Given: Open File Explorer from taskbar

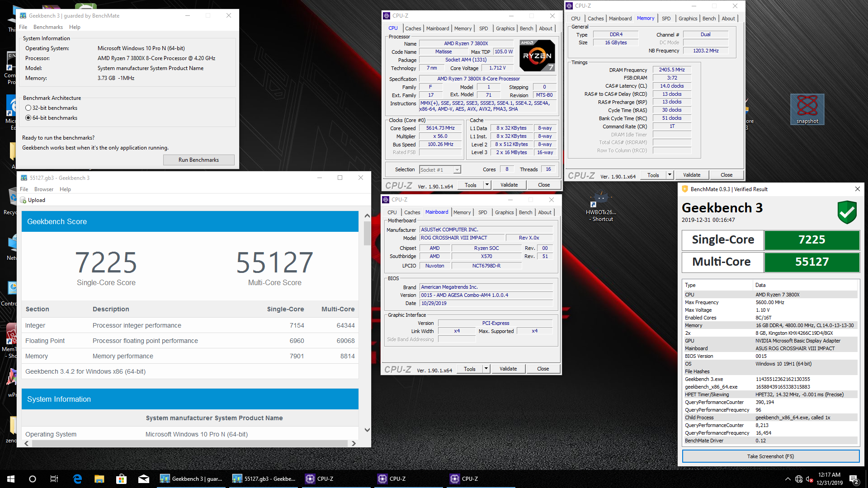Looking at the screenshot, I should coord(99,479).
